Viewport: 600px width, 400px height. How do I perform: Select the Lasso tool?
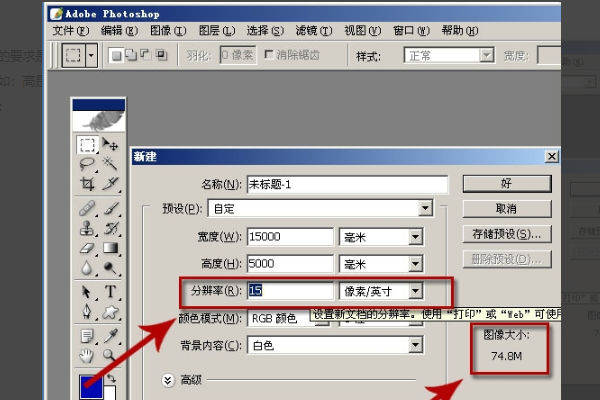pyautogui.click(x=87, y=164)
